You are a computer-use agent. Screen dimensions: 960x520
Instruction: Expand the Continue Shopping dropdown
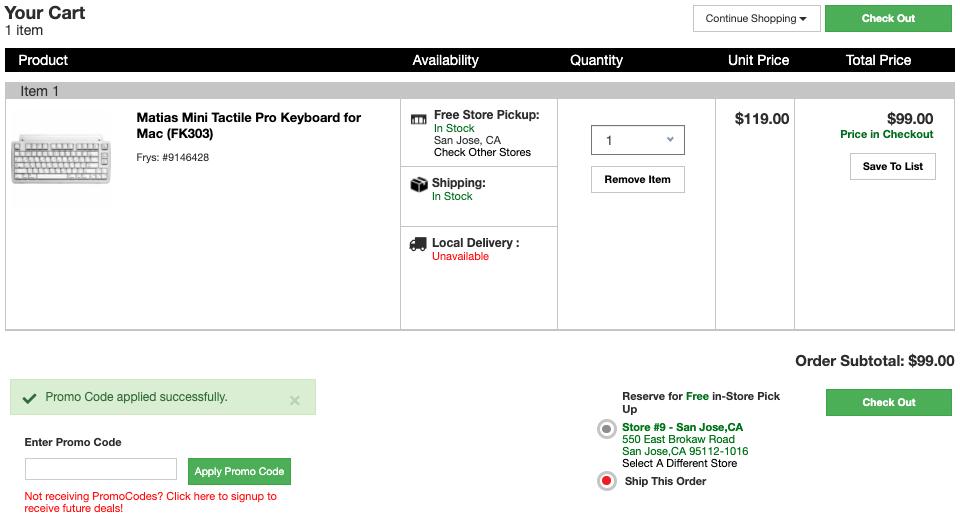(756, 19)
